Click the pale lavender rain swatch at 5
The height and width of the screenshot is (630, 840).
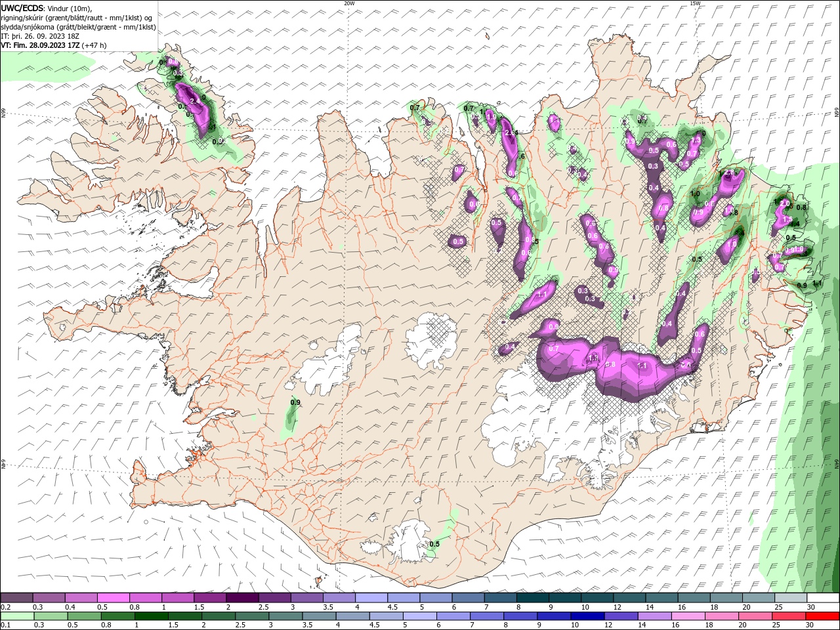[419, 617]
